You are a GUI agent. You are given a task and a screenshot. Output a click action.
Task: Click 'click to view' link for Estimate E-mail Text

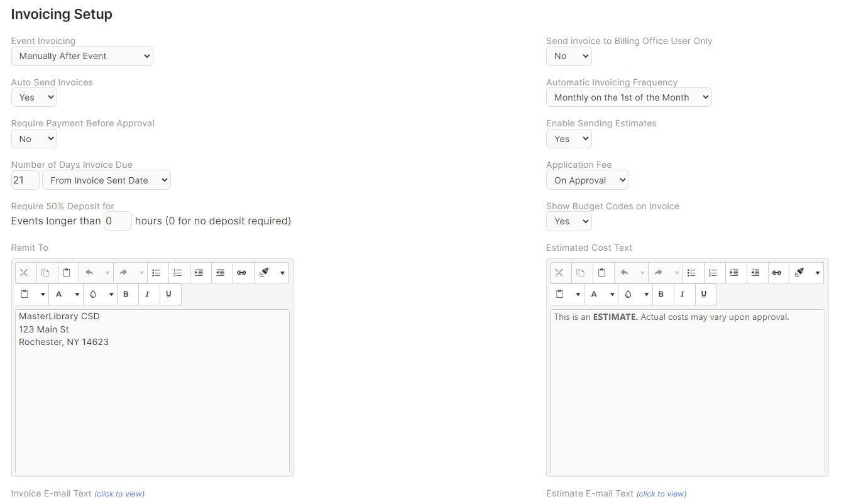pyautogui.click(x=661, y=494)
